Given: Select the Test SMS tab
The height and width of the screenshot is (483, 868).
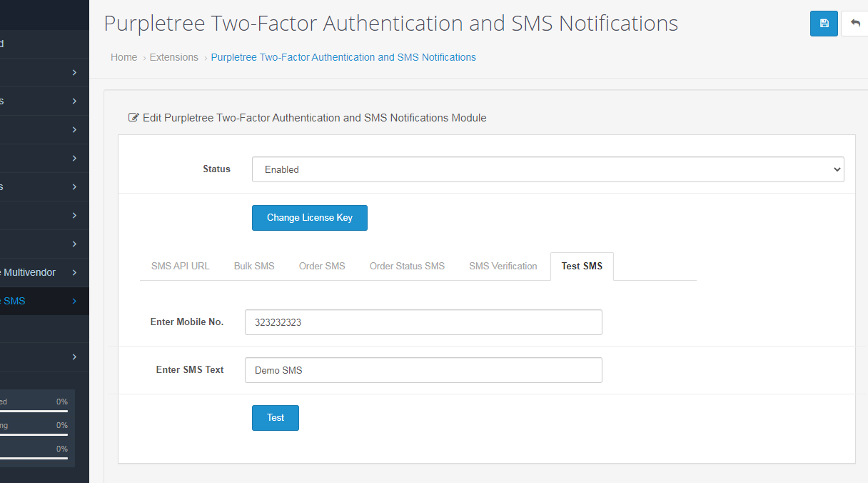Looking at the screenshot, I should [582, 266].
